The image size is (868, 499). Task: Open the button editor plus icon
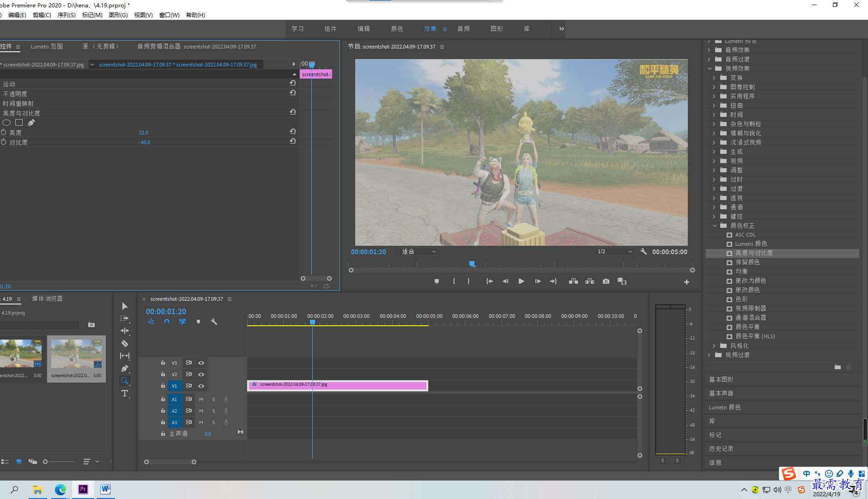coord(686,282)
